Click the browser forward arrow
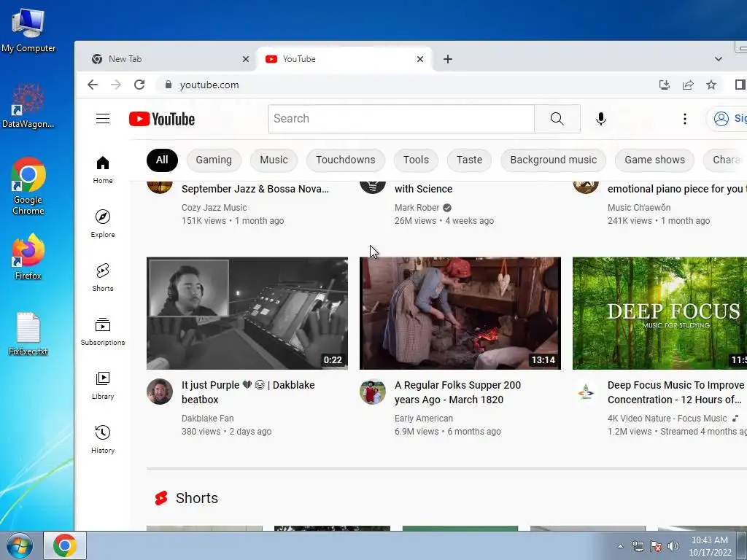Image resolution: width=747 pixels, height=560 pixels. [x=116, y=85]
